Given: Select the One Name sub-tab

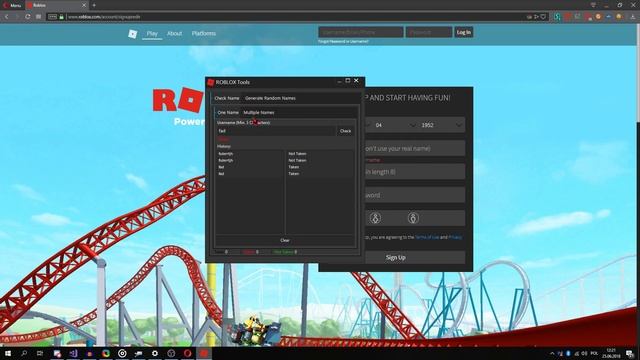Looking at the screenshot, I should pyautogui.click(x=228, y=112).
